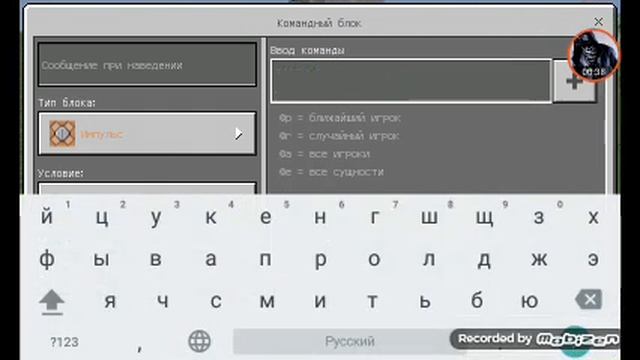
Task: Tap the backspace key
Action: pos(588,300)
